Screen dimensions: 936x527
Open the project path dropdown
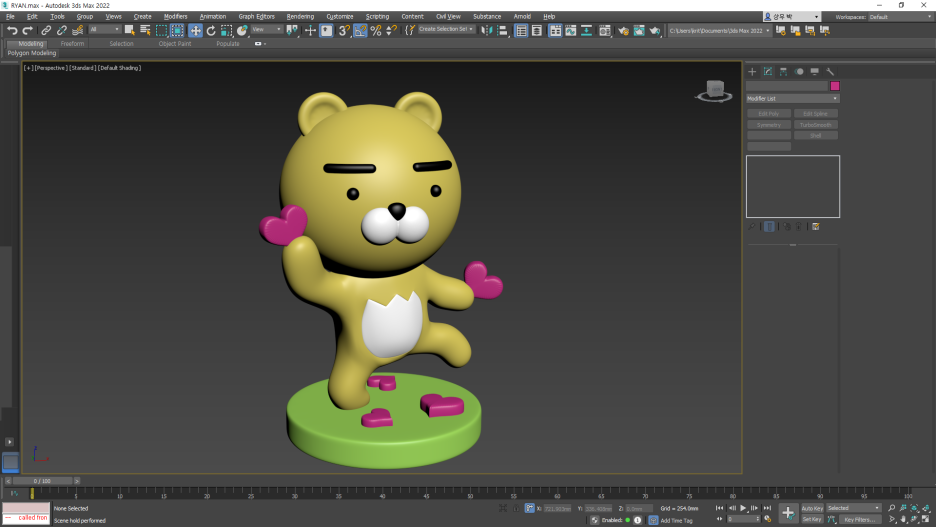(x=719, y=30)
